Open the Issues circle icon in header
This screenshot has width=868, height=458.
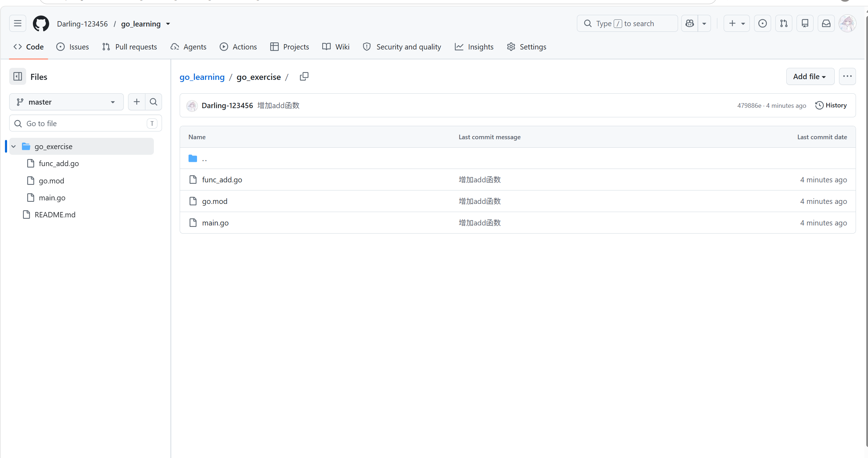763,24
